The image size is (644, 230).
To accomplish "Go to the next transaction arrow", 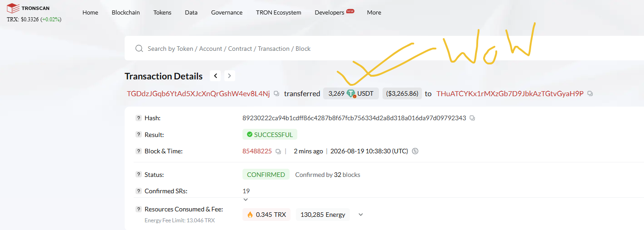I will (x=230, y=76).
